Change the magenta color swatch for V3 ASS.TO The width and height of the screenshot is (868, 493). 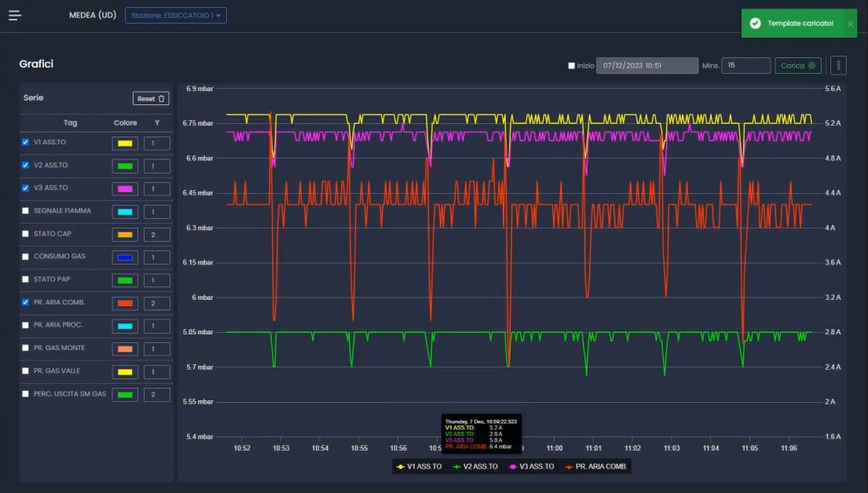pos(125,189)
